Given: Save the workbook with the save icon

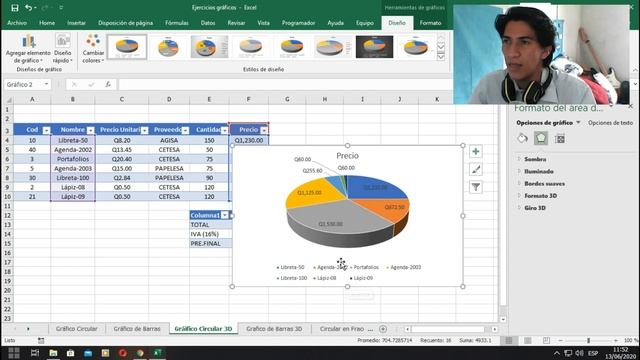Looking at the screenshot, I should click(x=15, y=8).
